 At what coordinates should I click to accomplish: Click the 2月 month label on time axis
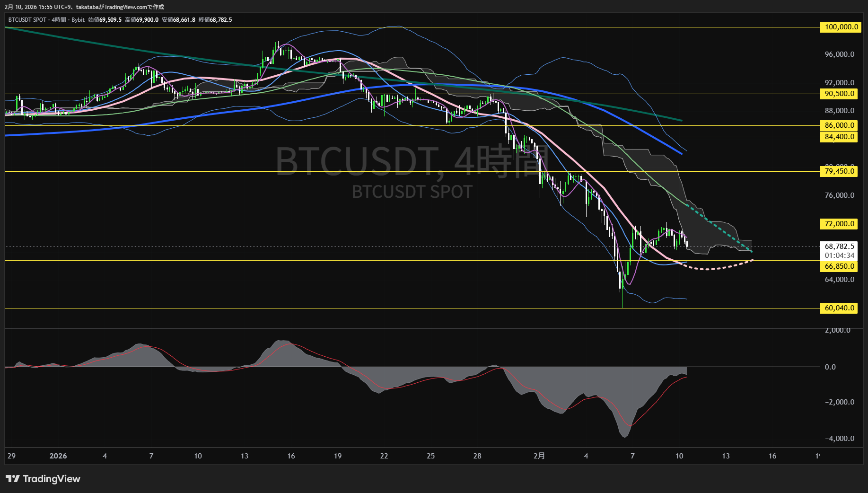coord(539,456)
